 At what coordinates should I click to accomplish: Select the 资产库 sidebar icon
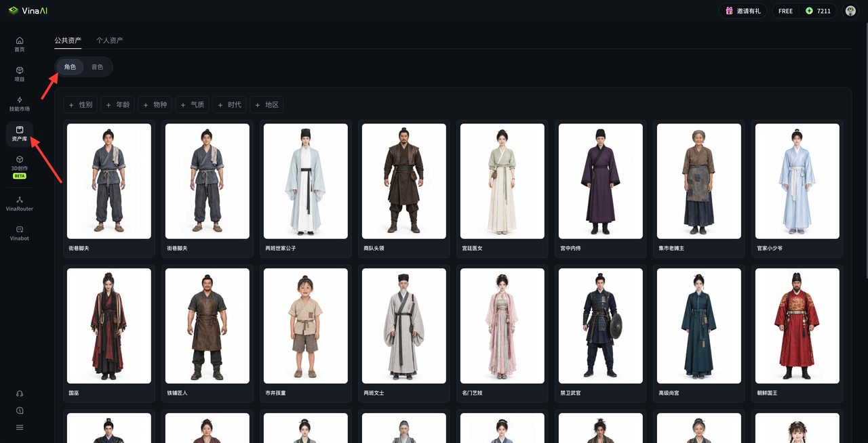(20, 129)
